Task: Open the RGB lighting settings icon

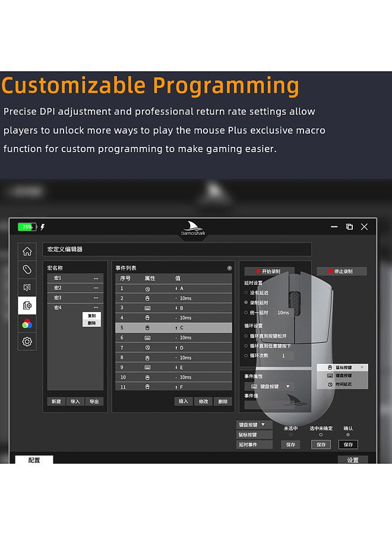Action: 27,323
